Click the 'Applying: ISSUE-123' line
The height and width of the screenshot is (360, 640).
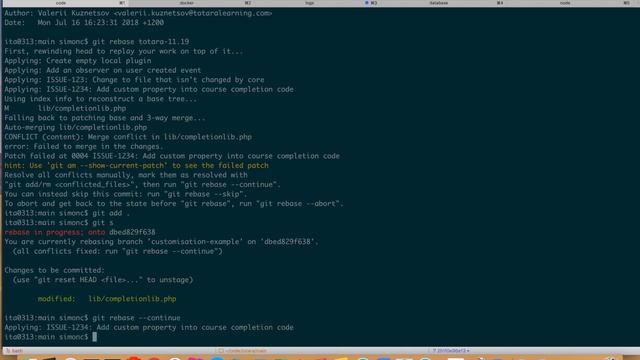(134, 80)
